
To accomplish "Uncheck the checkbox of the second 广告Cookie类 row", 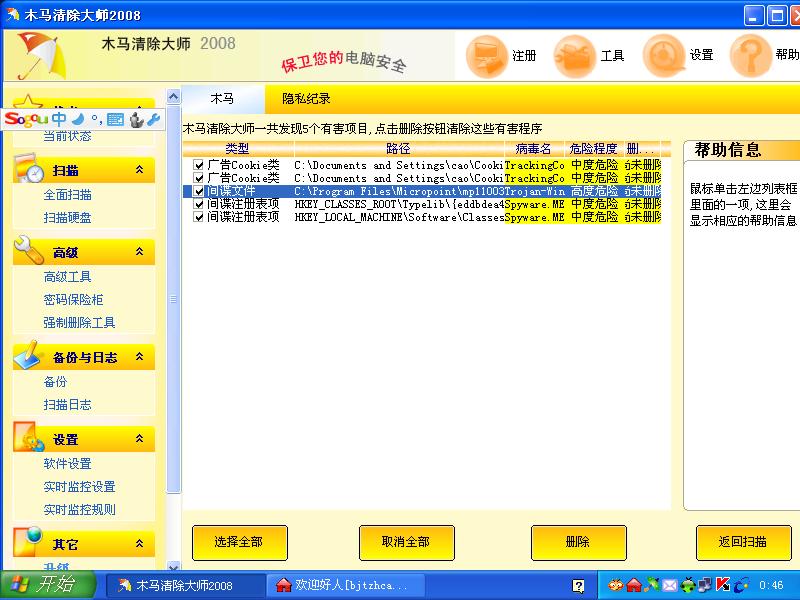I will (199, 178).
